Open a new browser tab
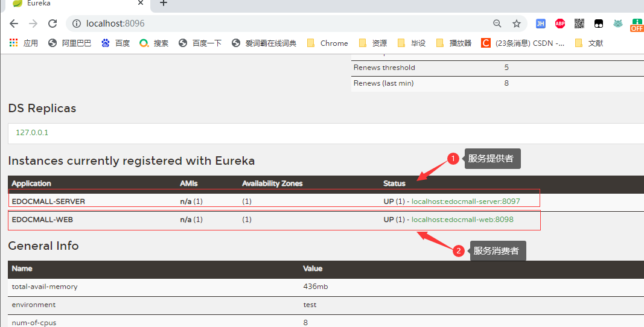This screenshot has height=327, width=644. pyautogui.click(x=163, y=4)
